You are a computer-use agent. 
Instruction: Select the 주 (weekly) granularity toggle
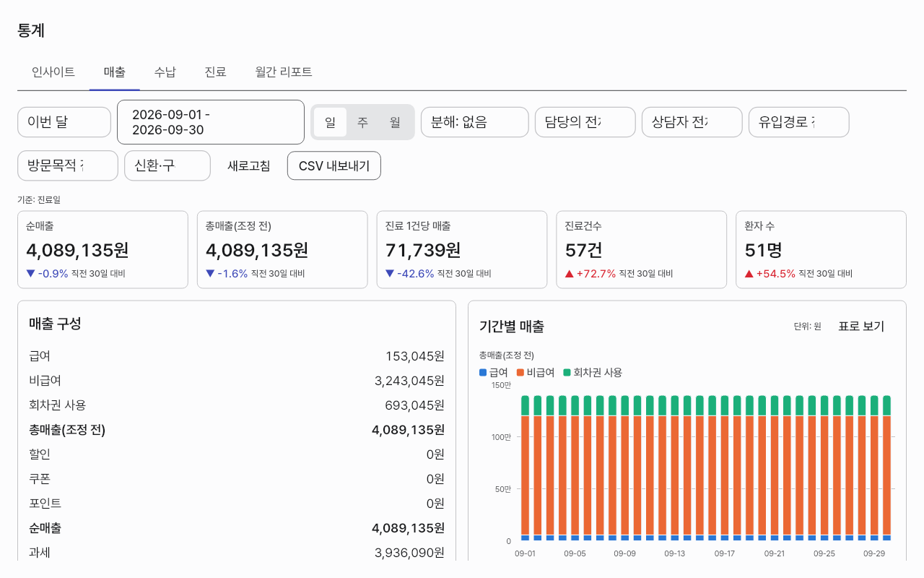coord(362,122)
